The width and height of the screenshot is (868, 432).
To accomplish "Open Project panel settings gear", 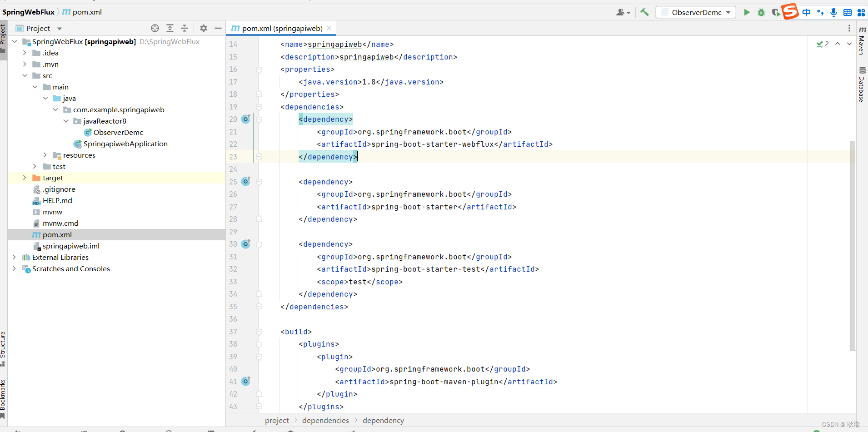I will point(204,28).
